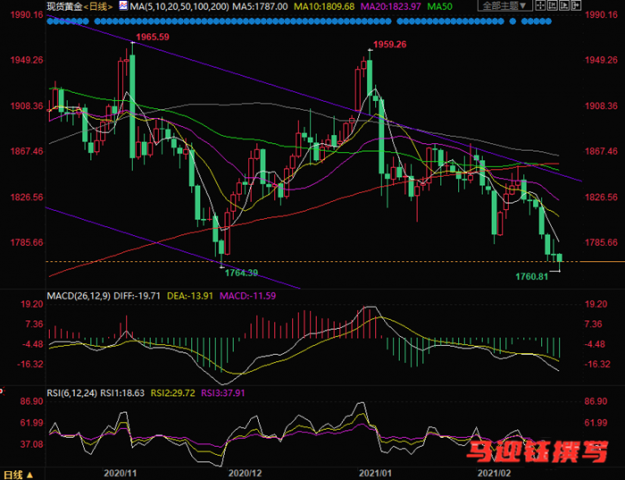The image size is (625, 480).
Task: Click the MA indicator chart icon
Action: coord(124,6)
